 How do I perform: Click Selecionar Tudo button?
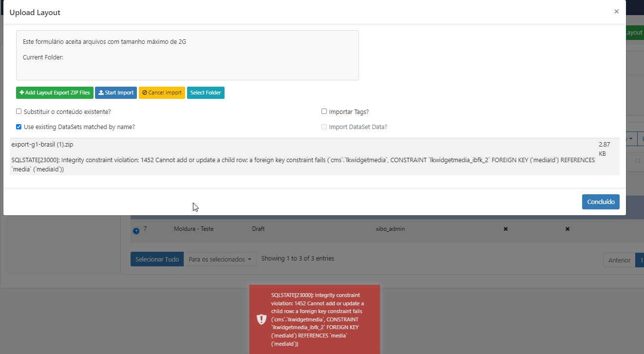tap(157, 259)
